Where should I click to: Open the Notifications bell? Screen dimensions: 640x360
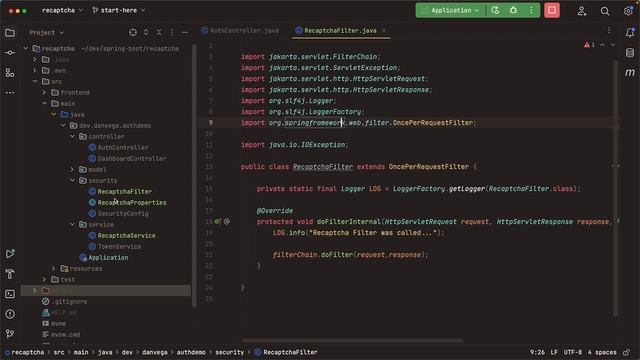pos(630,33)
